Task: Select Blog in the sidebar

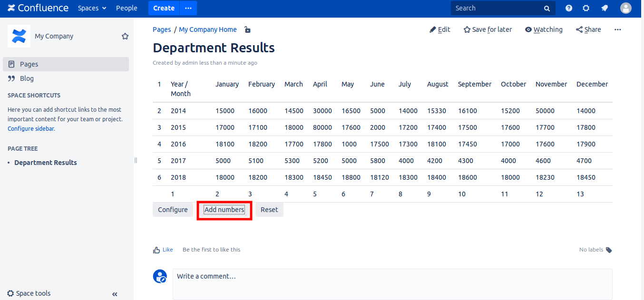Action: tap(27, 78)
